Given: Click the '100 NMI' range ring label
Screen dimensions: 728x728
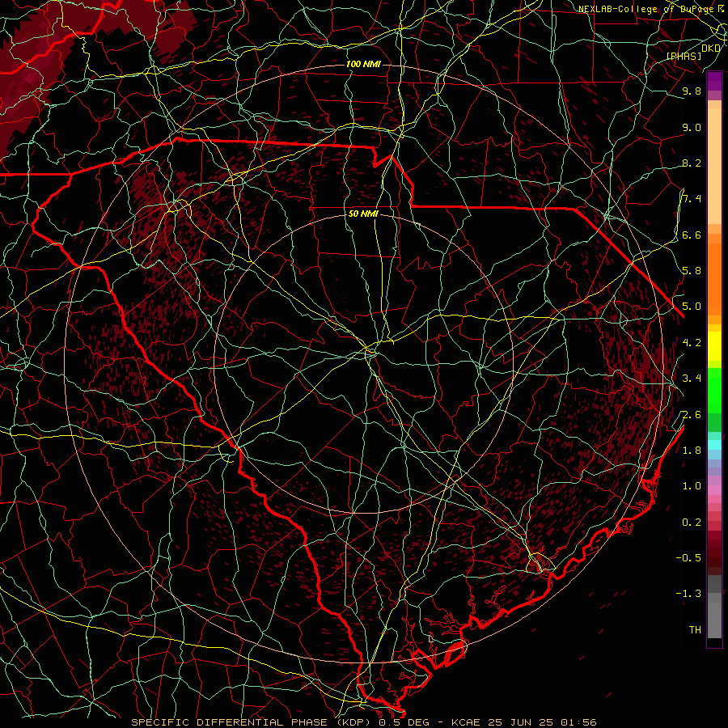Looking at the screenshot, I should click(363, 64).
